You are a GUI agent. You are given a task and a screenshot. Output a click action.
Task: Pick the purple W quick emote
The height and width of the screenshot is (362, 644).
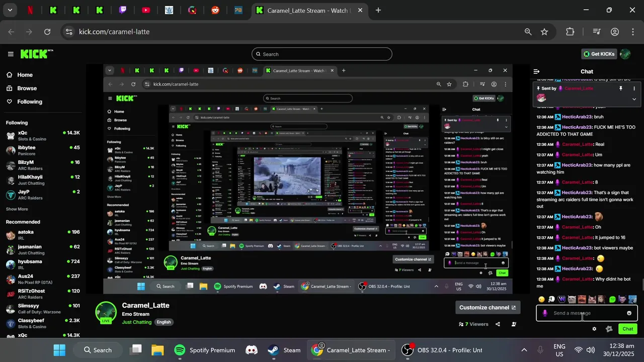click(x=561, y=299)
